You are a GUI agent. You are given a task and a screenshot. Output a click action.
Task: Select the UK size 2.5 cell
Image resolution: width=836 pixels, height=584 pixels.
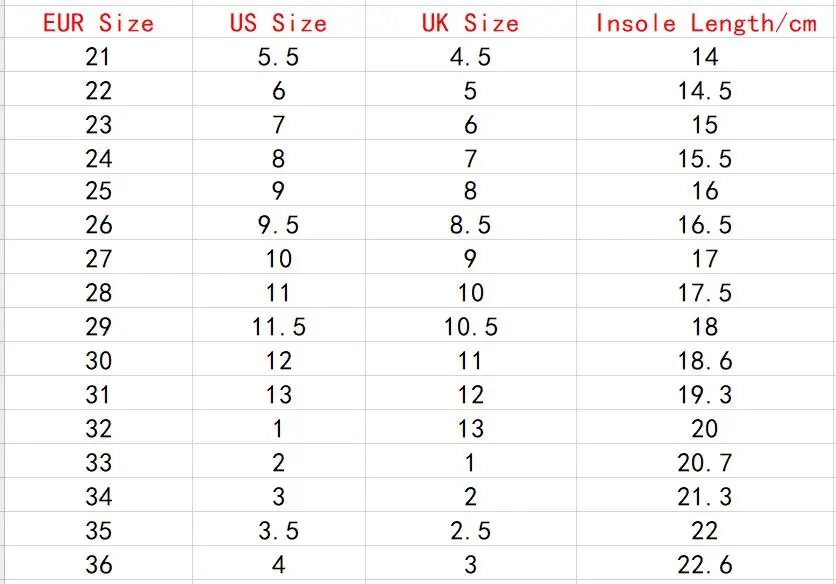pyautogui.click(x=470, y=530)
